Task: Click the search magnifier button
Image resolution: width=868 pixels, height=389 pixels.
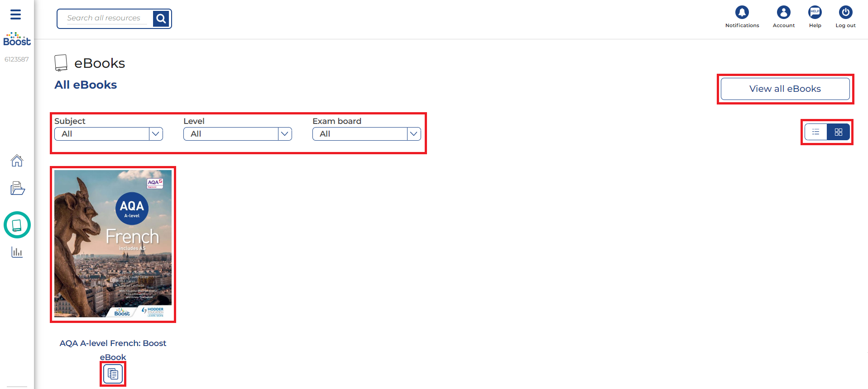Action: 161,19
